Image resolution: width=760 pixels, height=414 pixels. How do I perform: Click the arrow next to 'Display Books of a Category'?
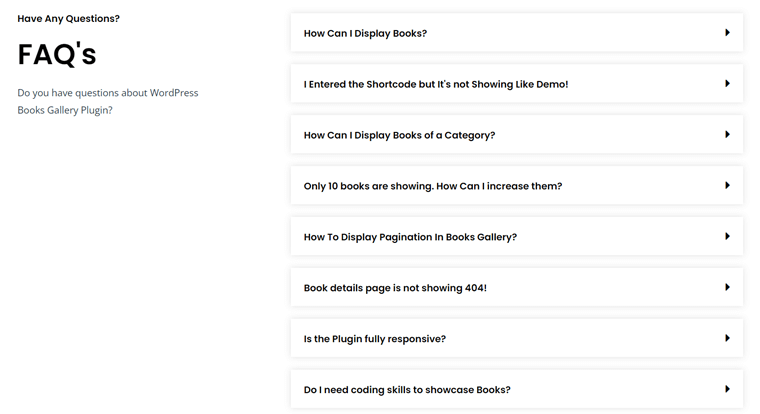pyautogui.click(x=727, y=135)
